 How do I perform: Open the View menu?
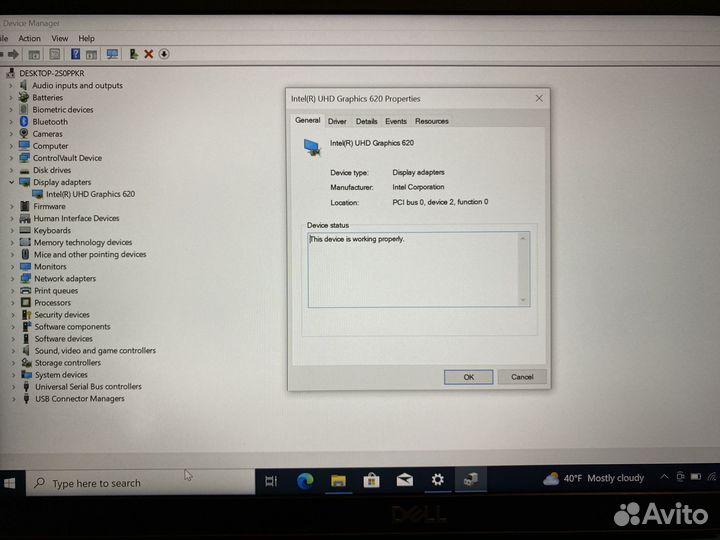point(60,39)
